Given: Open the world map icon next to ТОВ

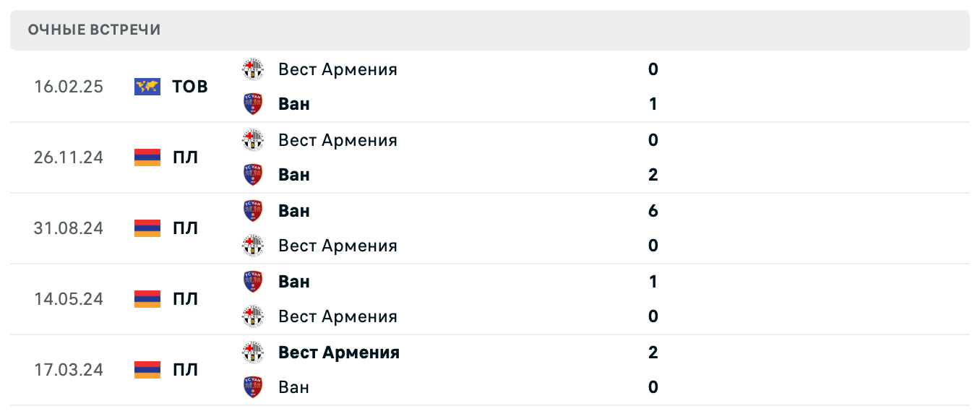Looking at the screenshot, I should pyautogui.click(x=146, y=86).
